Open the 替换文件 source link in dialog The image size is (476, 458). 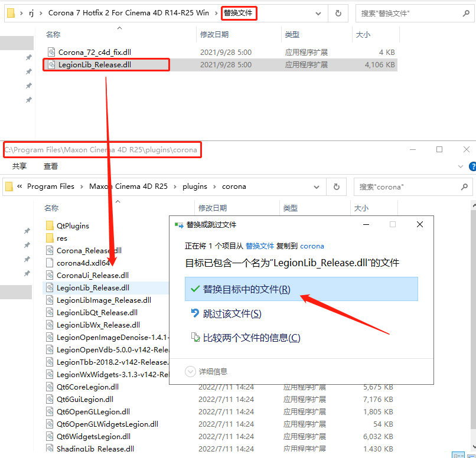pos(259,246)
